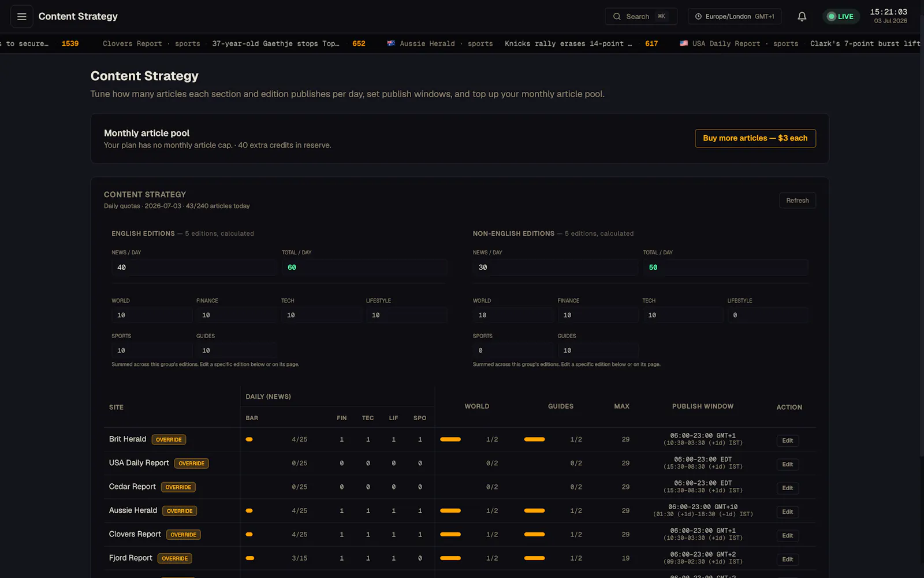Click the Search box in header
The width and height of the screenshot is (924, 578).
coord(641,17)
